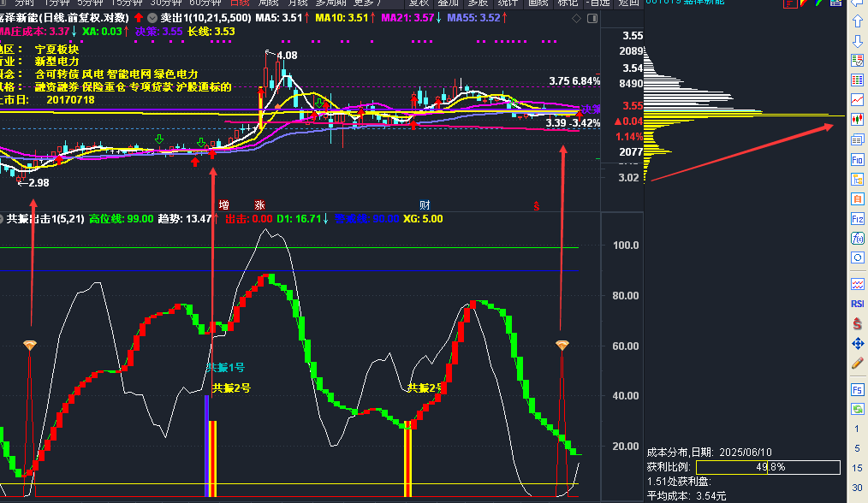
Task: Expand the 更多 more periods menu
Action: (367, 3)
